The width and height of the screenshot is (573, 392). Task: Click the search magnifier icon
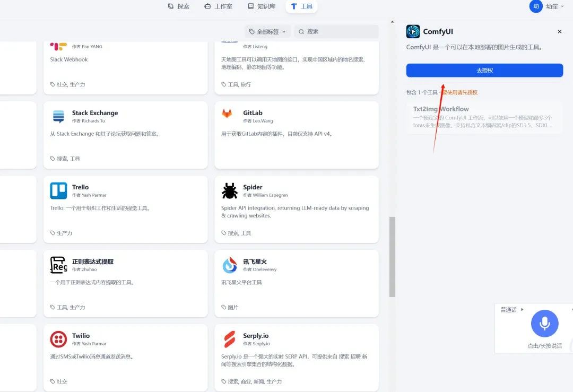coord(301,32)
